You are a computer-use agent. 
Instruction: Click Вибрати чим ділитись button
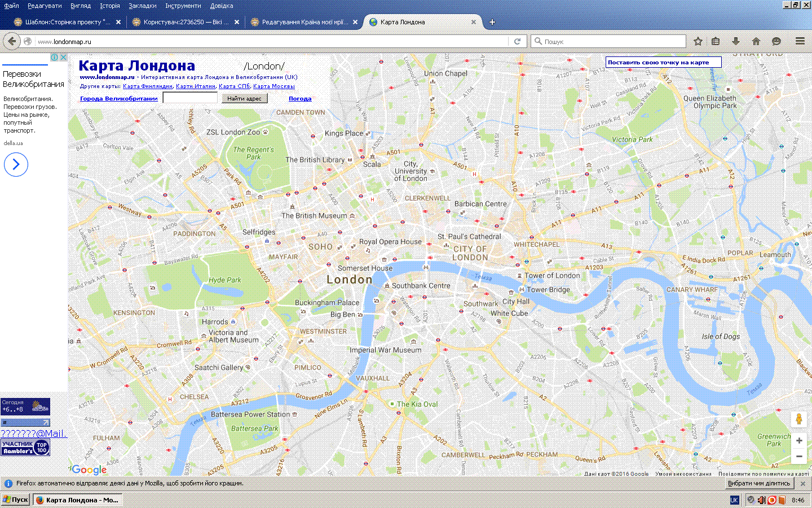pyautogui.click(x=759, y=484)
